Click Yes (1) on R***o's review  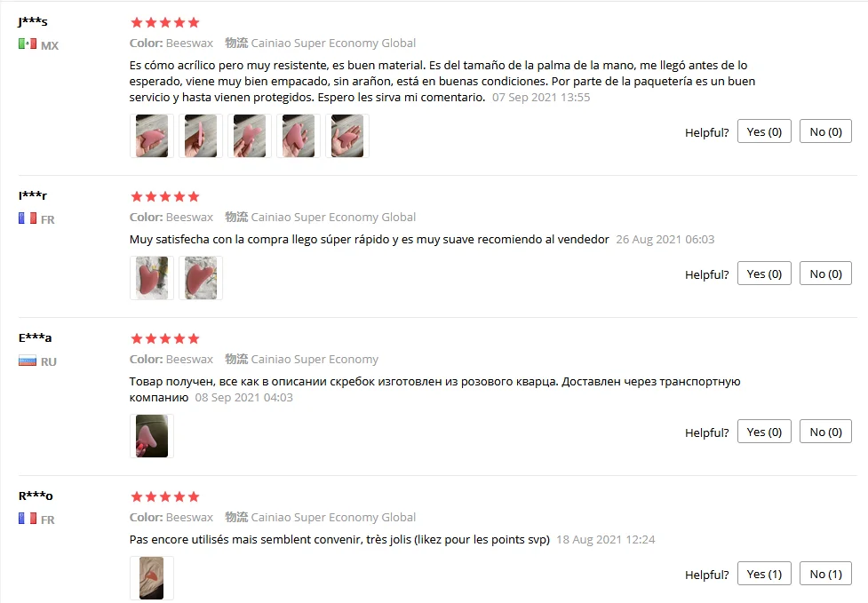pyautogui.click(x=764, y=575)
